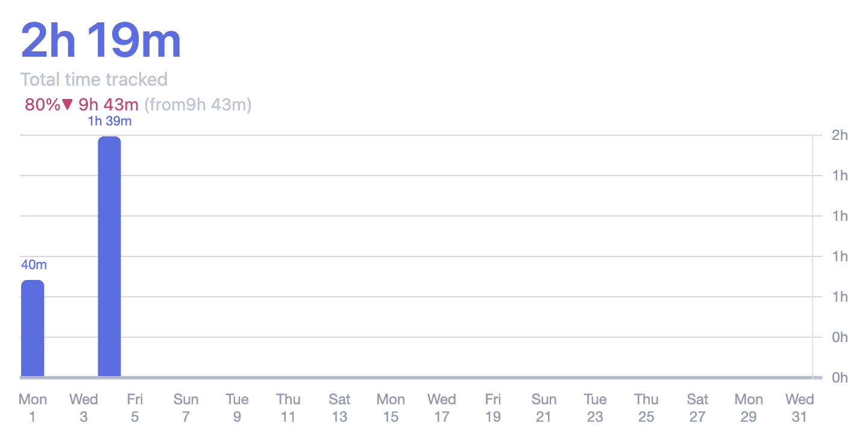
Task: Select the Tue 9 date on axis
Action: (x=237, y=408)
